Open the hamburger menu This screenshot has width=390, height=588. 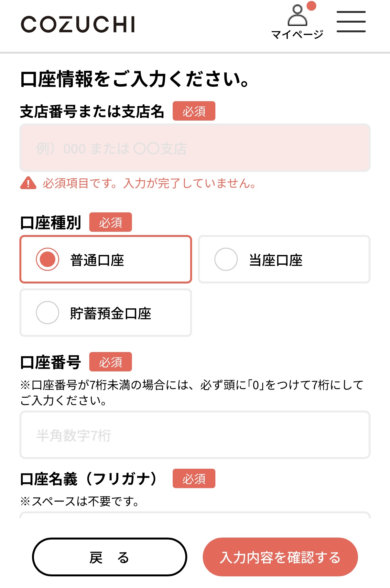pos(351,22)
